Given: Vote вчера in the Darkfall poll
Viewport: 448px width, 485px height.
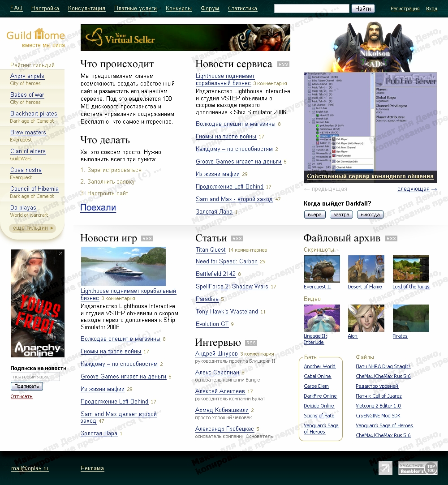Looking at the screenshot, I should [314, 215].
